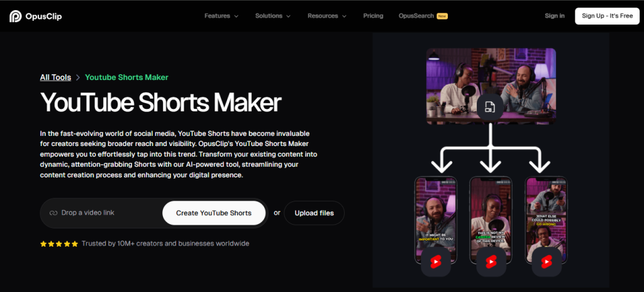Open OpusSearch from the navigation bar

click(x=416, y=16)
